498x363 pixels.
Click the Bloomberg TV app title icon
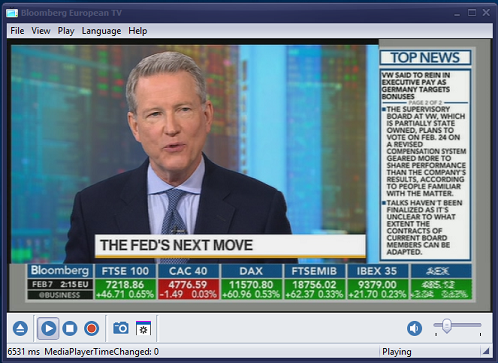click(x=12, y=13)
